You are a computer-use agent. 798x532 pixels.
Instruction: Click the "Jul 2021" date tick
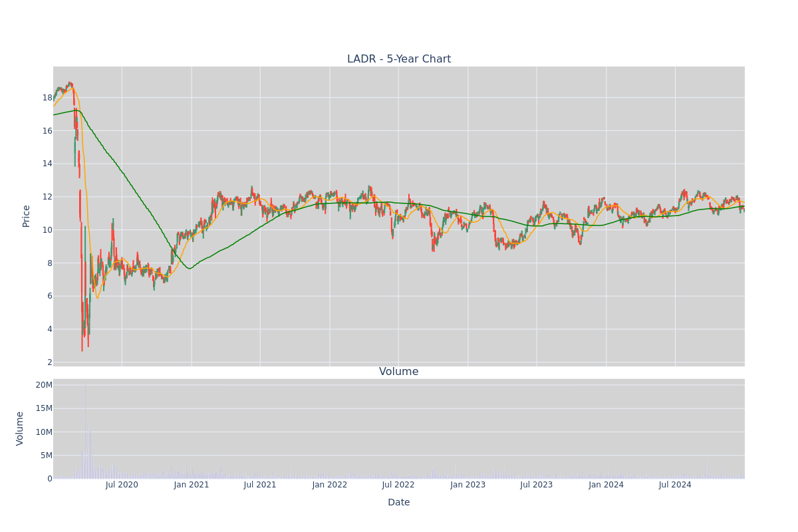coord(260,485)
